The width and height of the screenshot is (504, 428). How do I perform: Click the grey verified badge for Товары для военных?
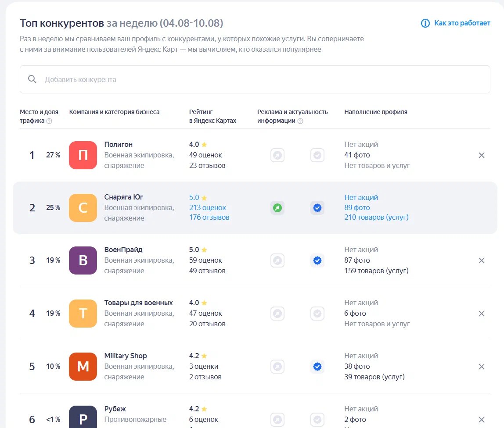pyautogui.click(x=317, y=314)
